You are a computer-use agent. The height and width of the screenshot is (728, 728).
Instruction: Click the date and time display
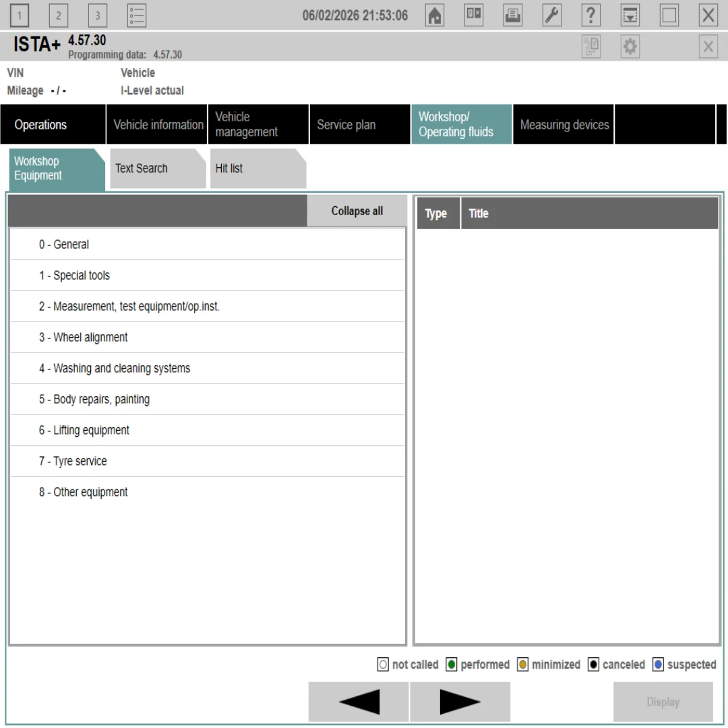click(355, 16)
